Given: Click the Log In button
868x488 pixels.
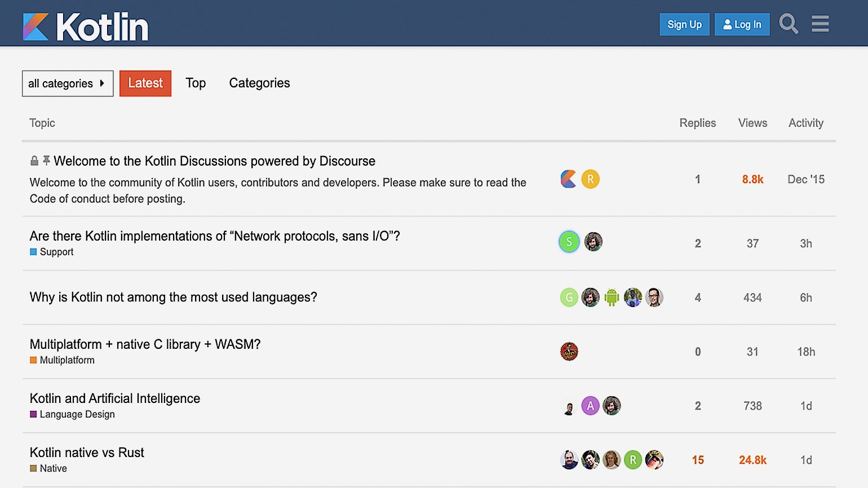Looking at the screenshot, I should coord(742,24).
